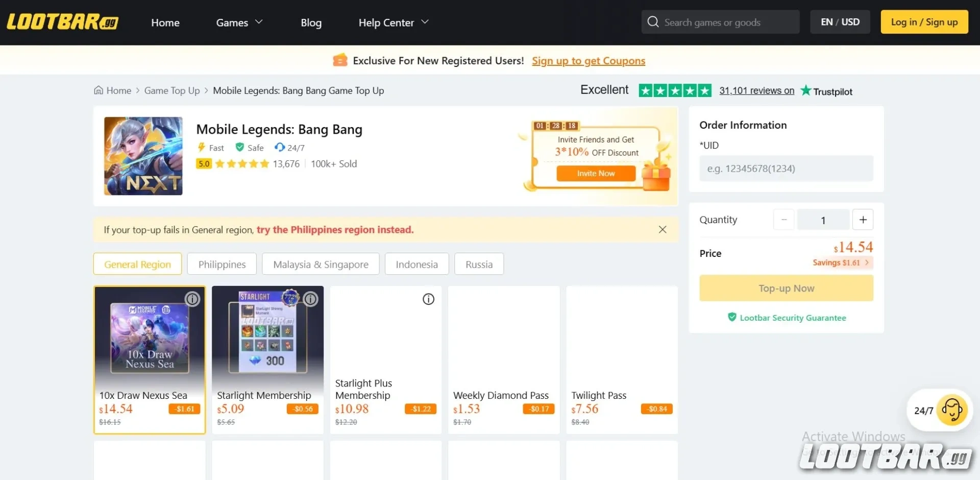Open the EN / USD language selector
The width and height of the screenshot is (980, 480).
(839, 21)
